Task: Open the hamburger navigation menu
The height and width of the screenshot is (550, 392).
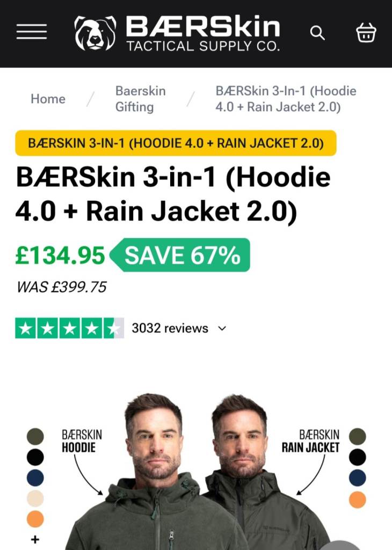Action: (32, 32)
